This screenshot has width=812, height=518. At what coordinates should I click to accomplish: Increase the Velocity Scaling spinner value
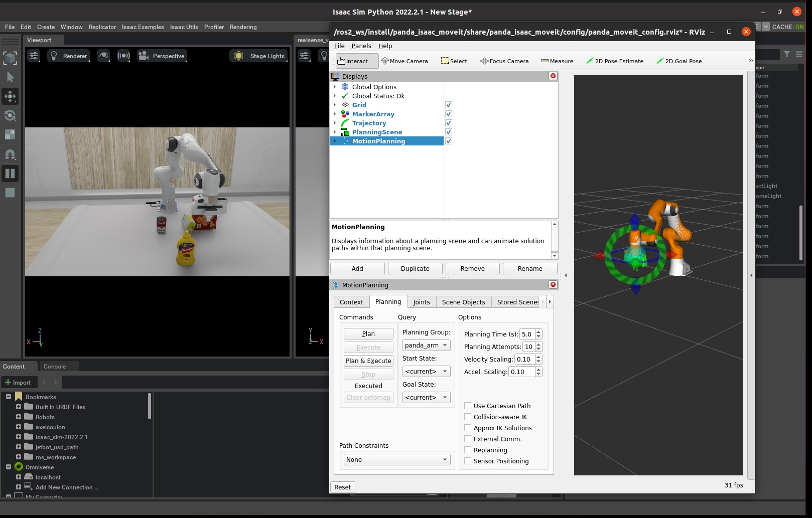(538, 357)
